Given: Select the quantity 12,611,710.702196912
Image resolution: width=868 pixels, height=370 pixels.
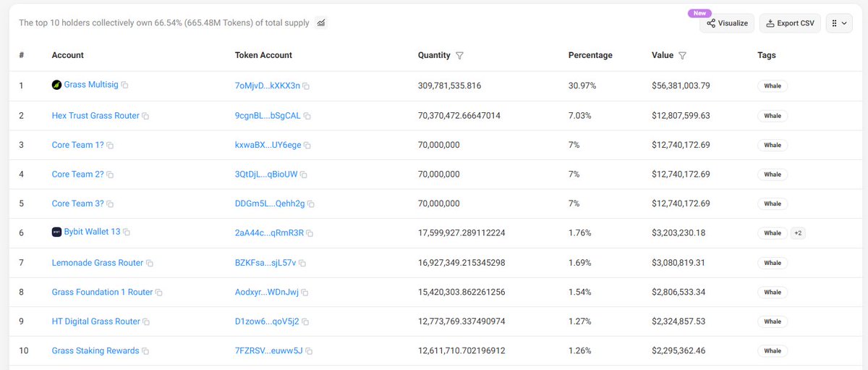Looking at the screenshot, I should 461,350.
